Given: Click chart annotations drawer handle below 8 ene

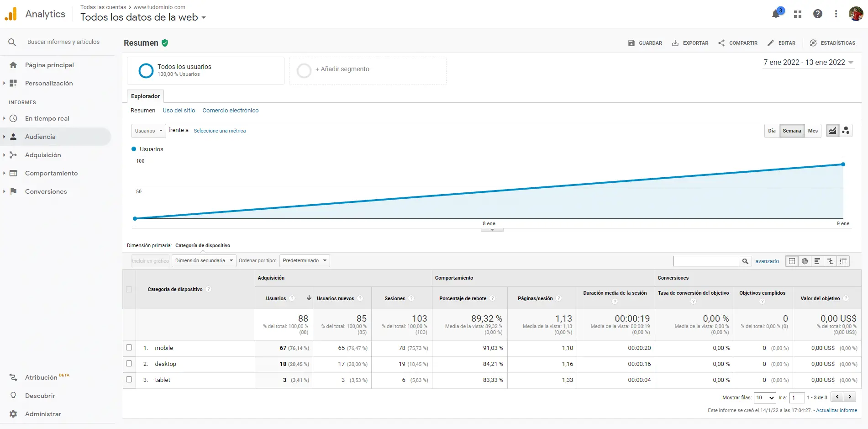Looking at the screenshot, I should click(492, 230).
